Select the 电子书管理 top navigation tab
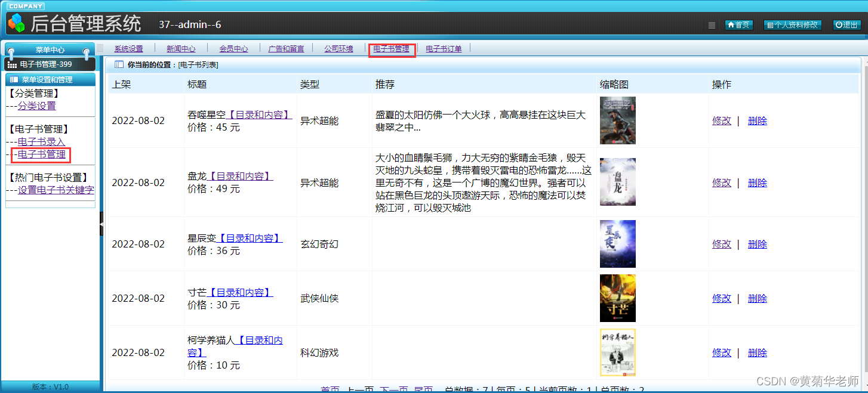The image size is (868, 393). [x=391, y=49]
